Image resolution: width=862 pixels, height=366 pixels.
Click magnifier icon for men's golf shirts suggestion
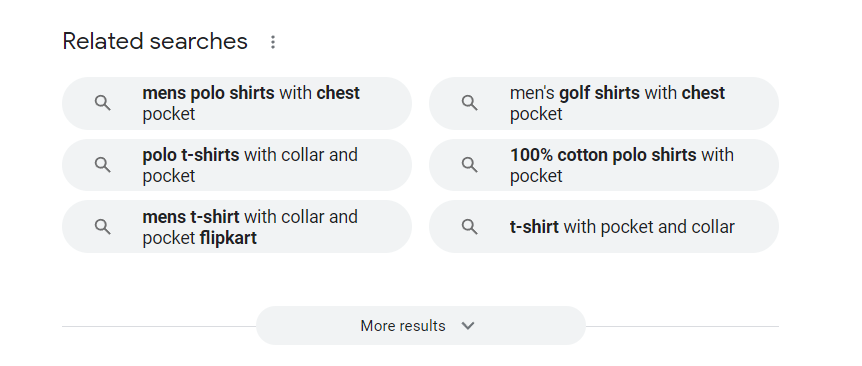click(x=469, y=103)
